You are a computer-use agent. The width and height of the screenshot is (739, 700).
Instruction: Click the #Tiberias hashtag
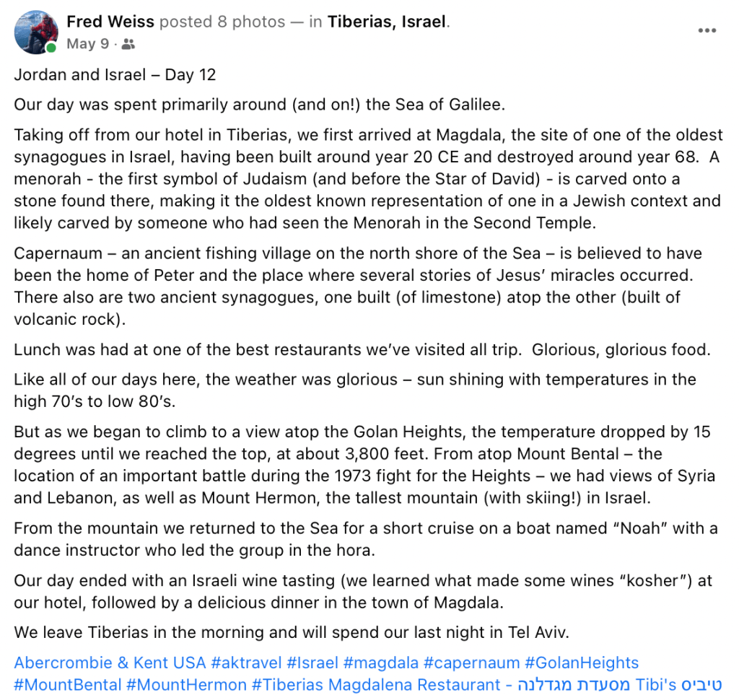[x=286, y=685]
